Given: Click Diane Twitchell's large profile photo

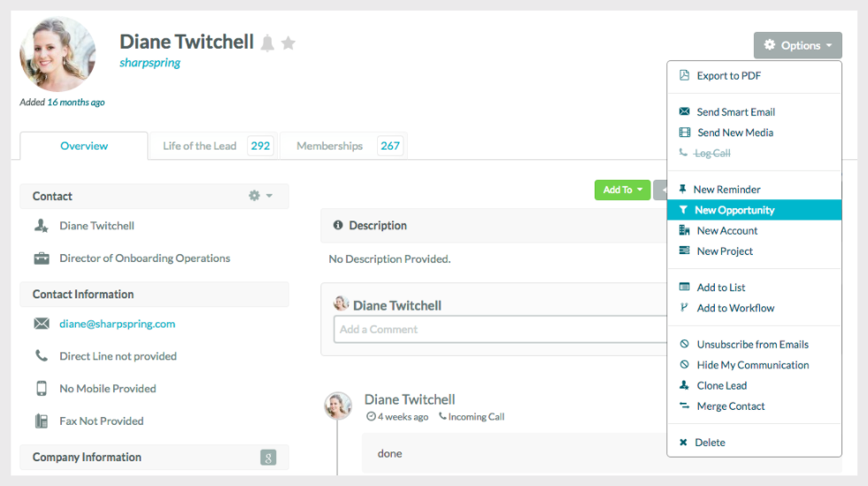Looking at the screenshot, I should (x=58, y=54).
